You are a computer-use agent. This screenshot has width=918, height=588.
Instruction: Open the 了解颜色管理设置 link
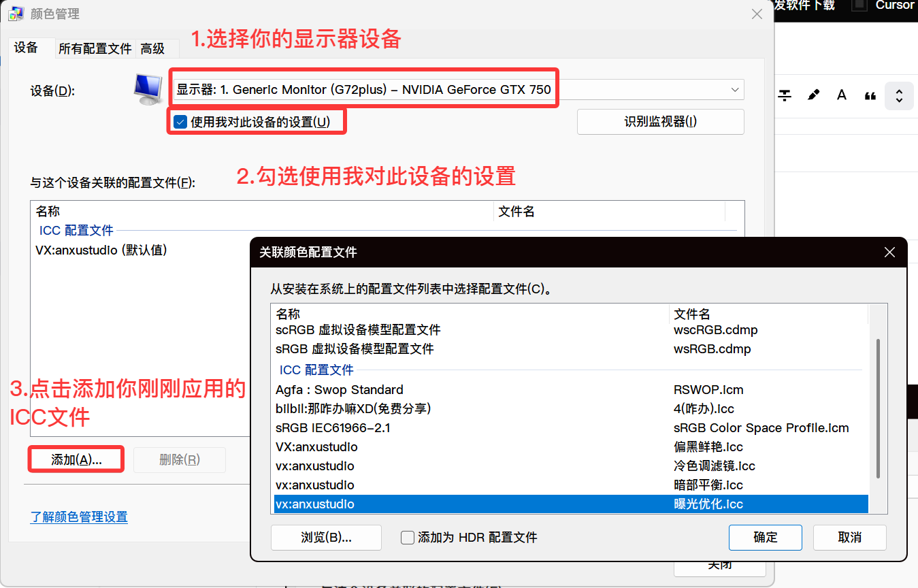tap(79, 517)
